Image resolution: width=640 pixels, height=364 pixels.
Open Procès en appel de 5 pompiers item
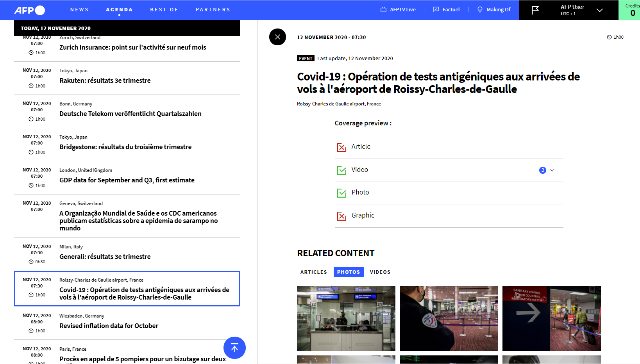coord(143,359)
